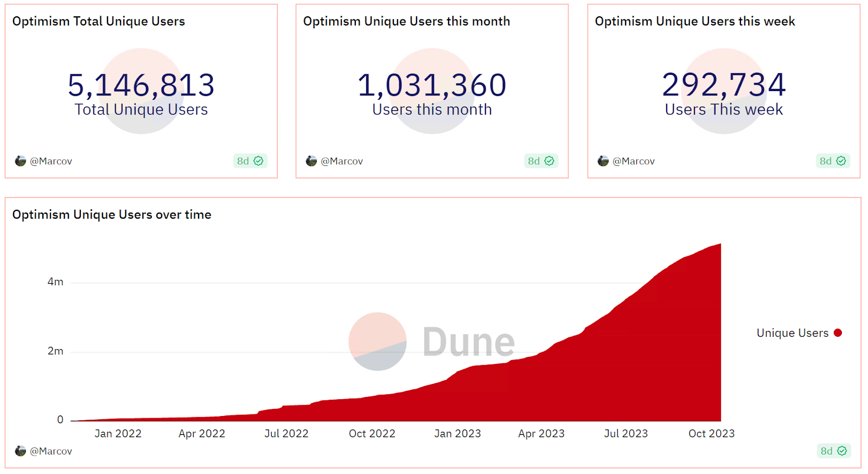Open the Optimism Total Unique Users query title

pyautogui.click(x=99, y=21)
